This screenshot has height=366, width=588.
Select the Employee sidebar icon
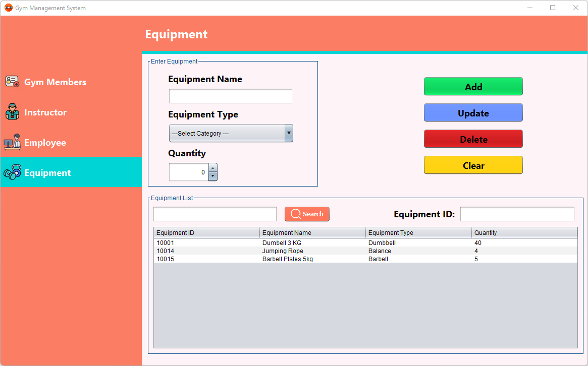[x=12, y=142]
